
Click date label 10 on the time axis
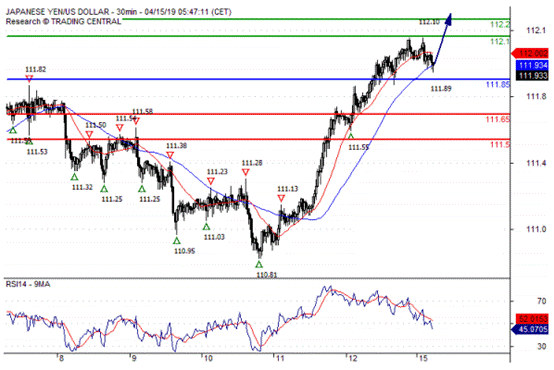208,359
